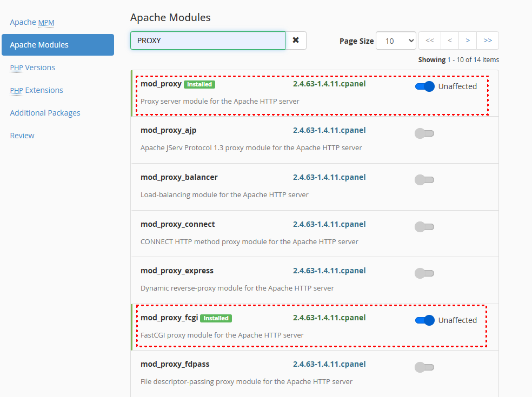Enable the mod_proxy_fdpass module
Image resolution: width=532 pixels, height=397 pixels.
(x=424, y=367)
